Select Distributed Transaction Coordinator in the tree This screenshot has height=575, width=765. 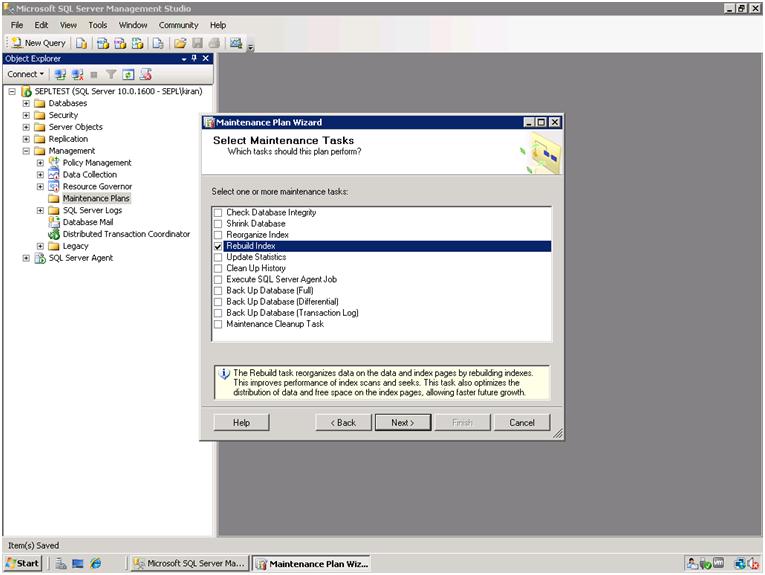point(126,234)
